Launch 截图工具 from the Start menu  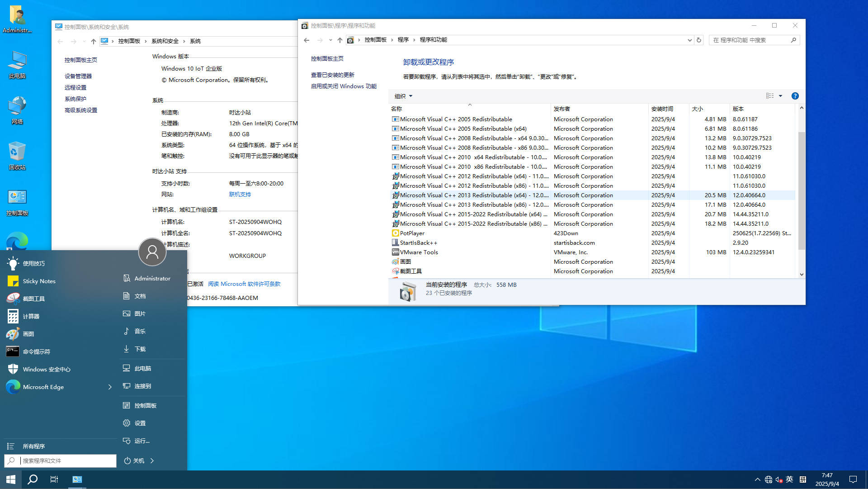tap(33, 298)
